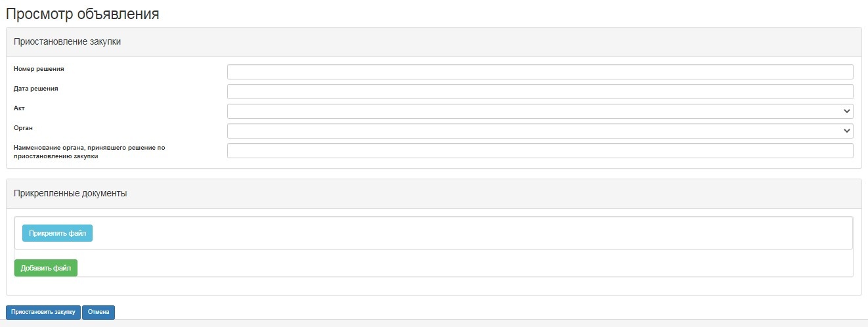Click the Номер решения input field
This screenshot has height=327, width=868.
540,72
